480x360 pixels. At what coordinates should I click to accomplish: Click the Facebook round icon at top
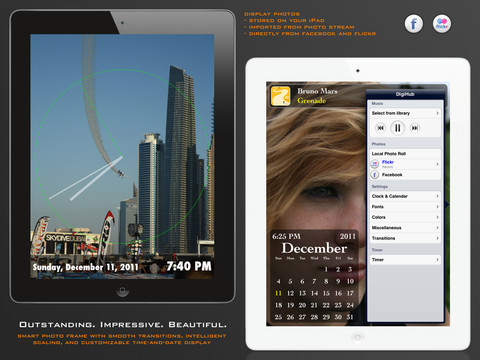[x=414, y=24]
